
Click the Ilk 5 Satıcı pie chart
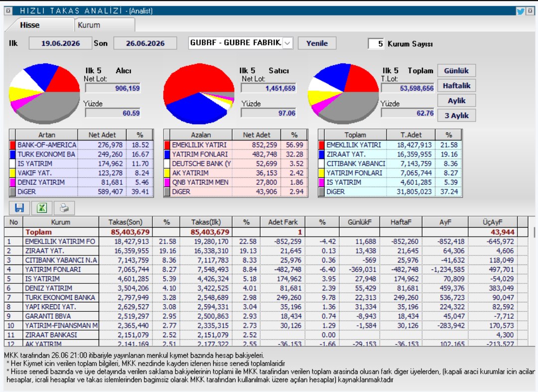click(x=199, y=93)
